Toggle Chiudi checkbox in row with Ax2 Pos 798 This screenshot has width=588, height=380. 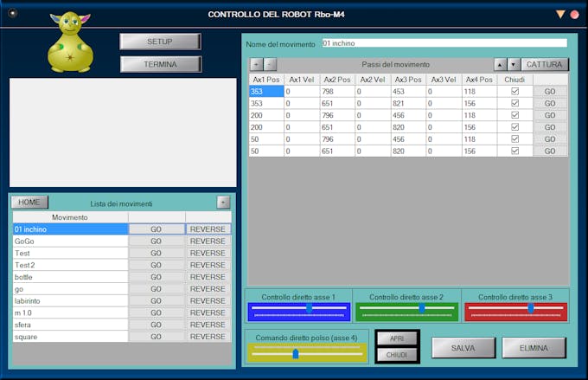514,91
